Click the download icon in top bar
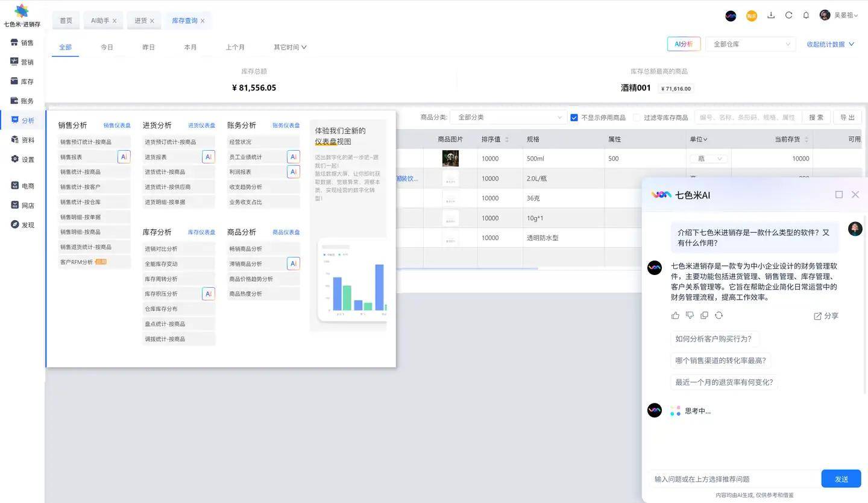 tap(770, 16)
